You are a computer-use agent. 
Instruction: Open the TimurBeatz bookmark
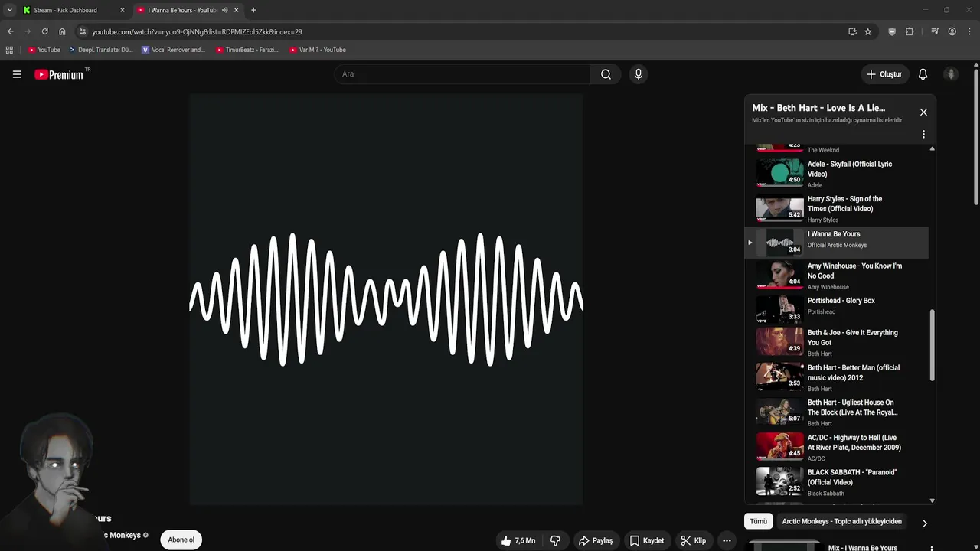coord(247,50)
